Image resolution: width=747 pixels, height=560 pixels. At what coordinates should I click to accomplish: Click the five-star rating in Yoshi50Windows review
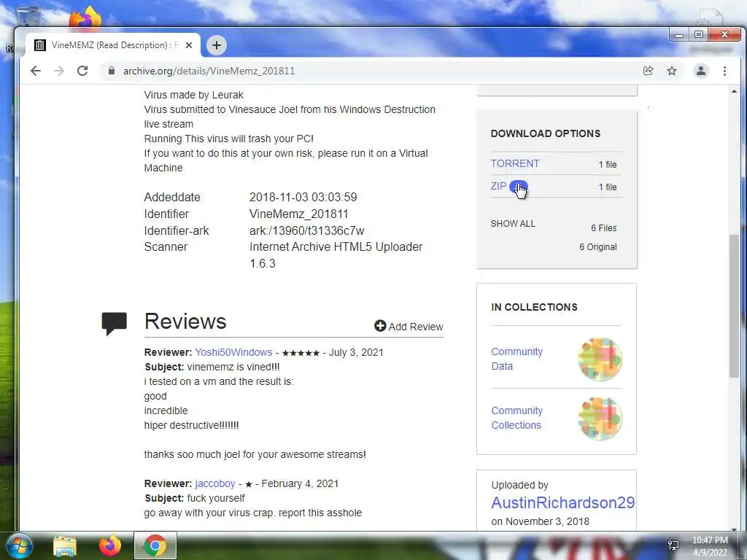tap(301, 353)
